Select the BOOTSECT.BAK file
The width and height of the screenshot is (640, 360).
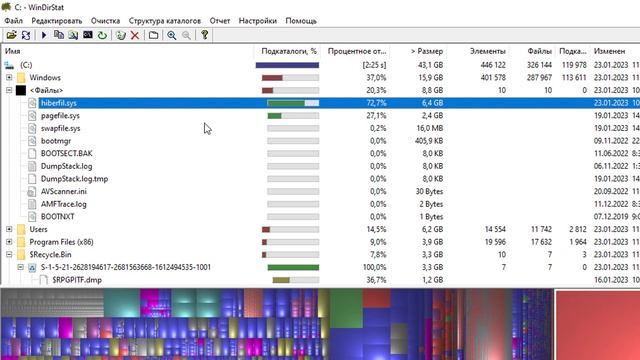click(67, 153)
